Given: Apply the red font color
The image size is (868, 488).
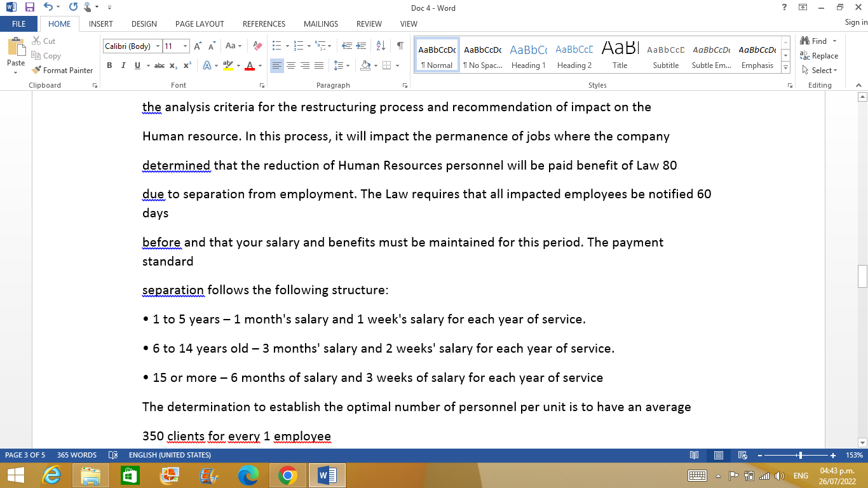Looking at the screenshot, I should pyautogui.click(x=250, y=65).
